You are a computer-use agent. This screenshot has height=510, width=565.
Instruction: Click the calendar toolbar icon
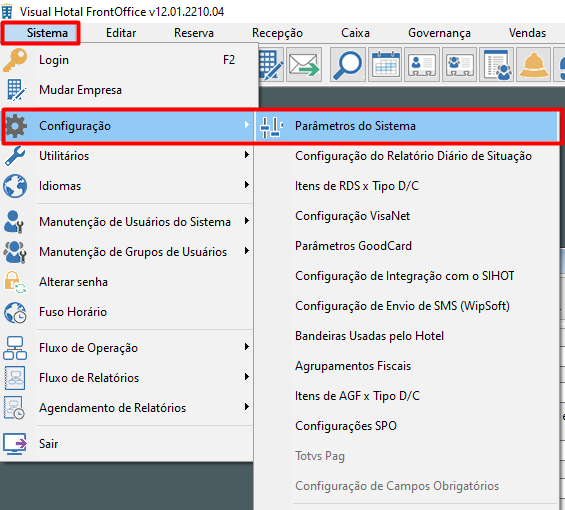pyautogui.click(x=386, y=65)
